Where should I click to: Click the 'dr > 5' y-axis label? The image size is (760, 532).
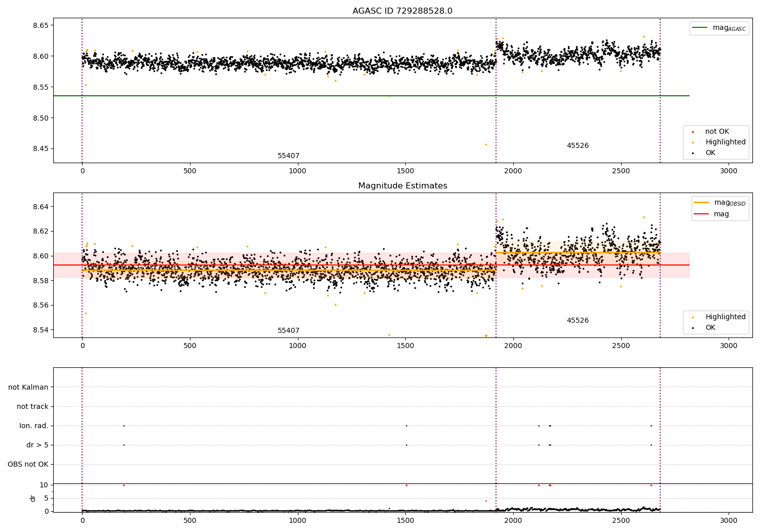pyautogui.click(x=37, y=445)
